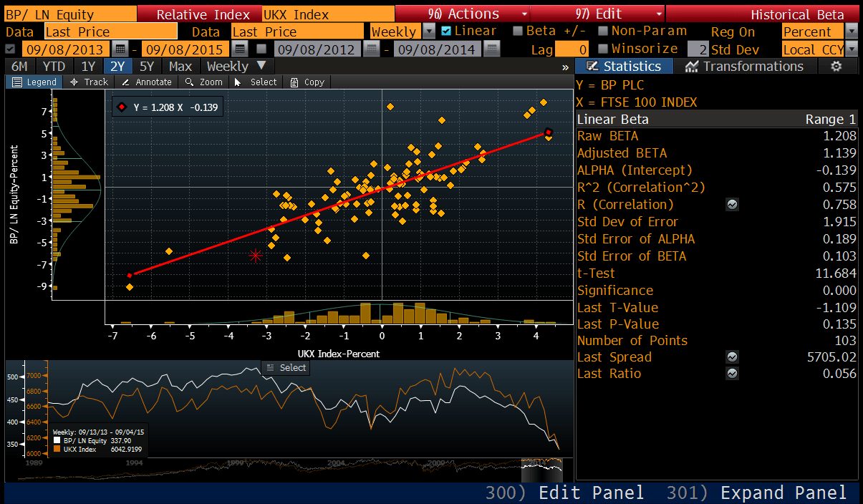Open calendar picker for second range end 09/08/2014
Image resolution: width=863 pixels, height=504 pixels.
click(491, 49)
